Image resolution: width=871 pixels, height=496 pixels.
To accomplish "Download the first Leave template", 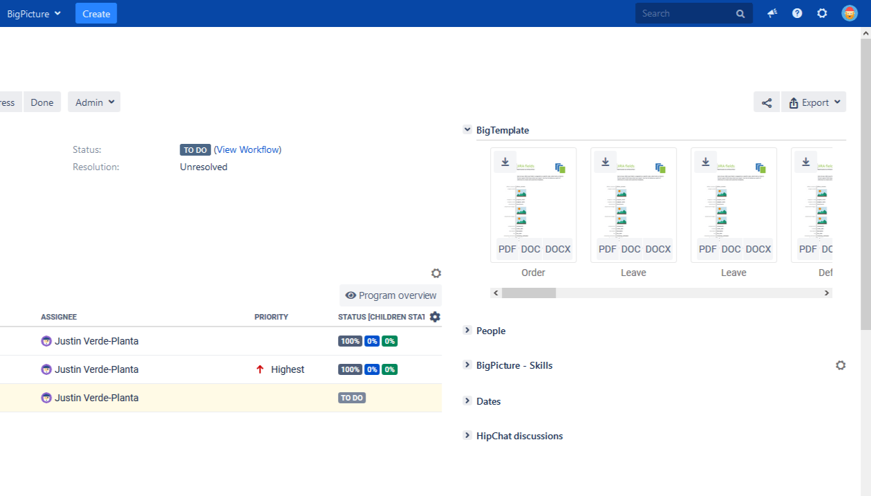I will tap(605, 162).
